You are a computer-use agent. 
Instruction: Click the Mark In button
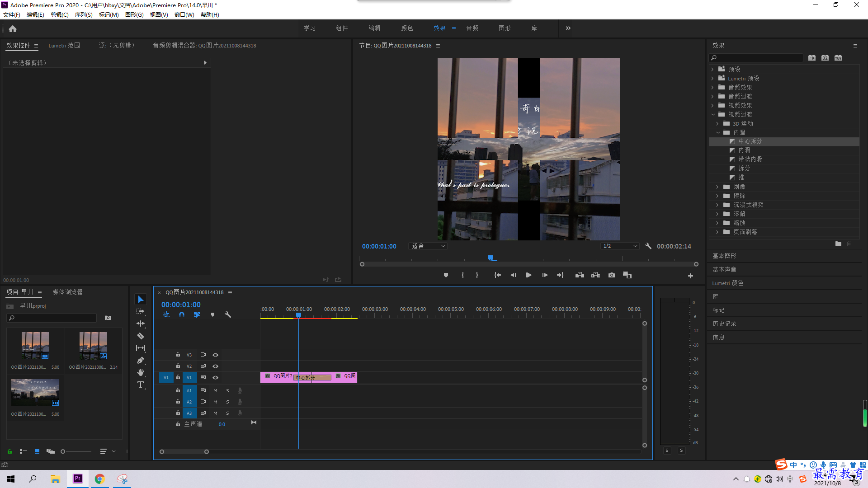462,275
